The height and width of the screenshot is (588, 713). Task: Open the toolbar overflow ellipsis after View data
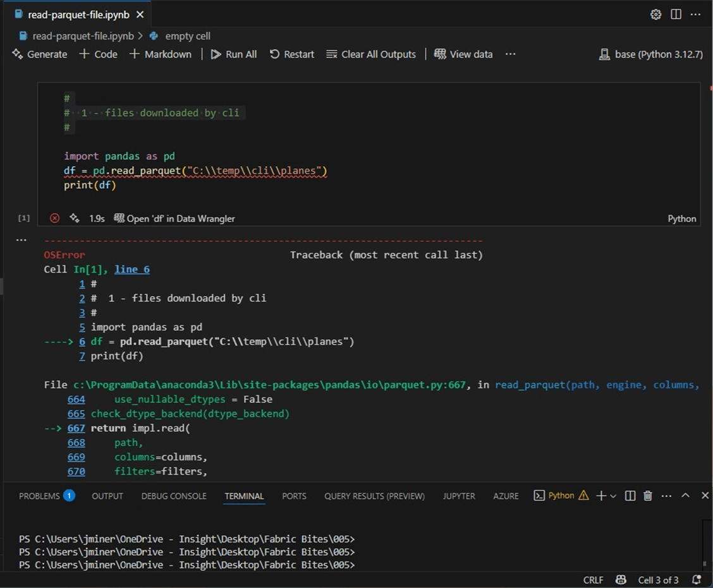[x=511, y=54]
